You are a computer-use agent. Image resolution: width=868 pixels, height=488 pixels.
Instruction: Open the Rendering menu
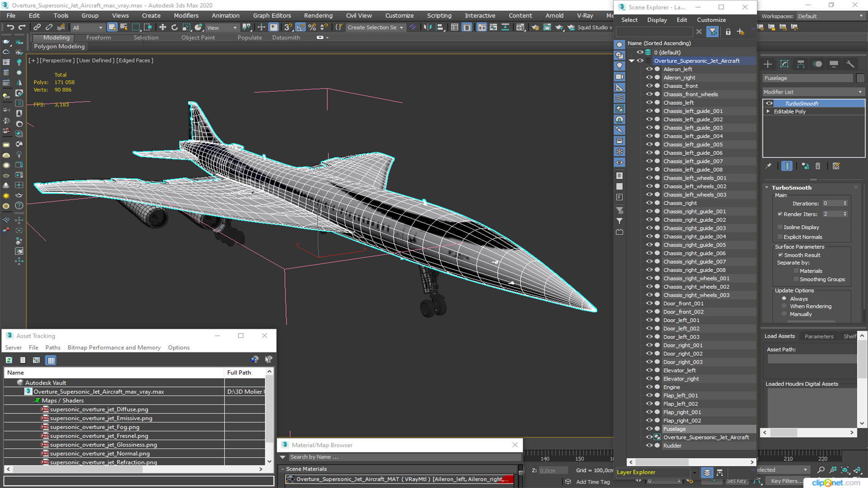pyautogui.click(x=318, y=15)
